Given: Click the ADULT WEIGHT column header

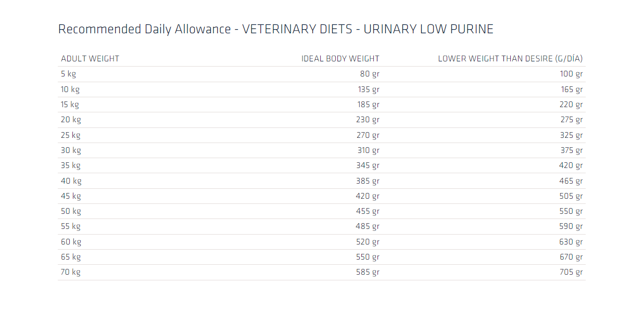Looking at the screenshot, I should [x=90, y=59].
